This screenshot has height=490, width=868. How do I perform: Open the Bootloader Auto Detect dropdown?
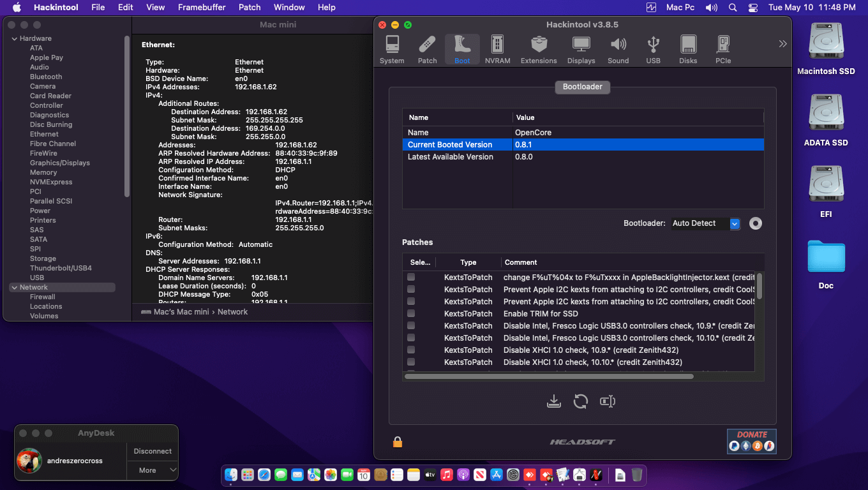pos(735,223)
